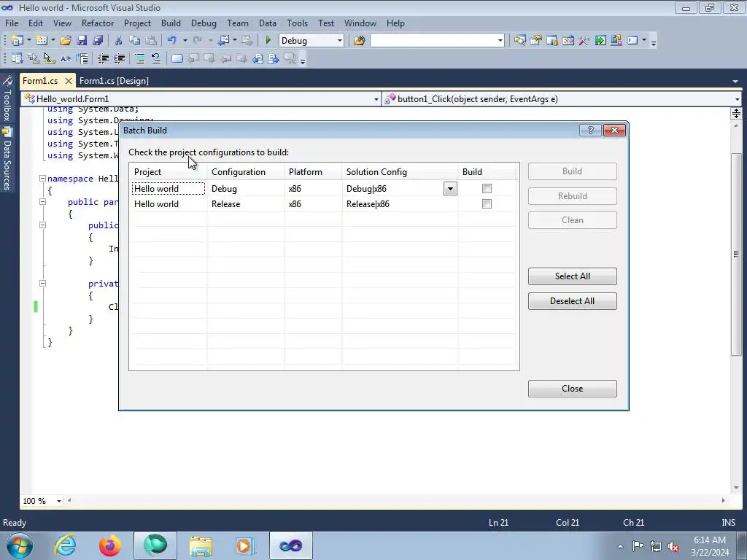Click the Solution Config column header

click(400, 172)
